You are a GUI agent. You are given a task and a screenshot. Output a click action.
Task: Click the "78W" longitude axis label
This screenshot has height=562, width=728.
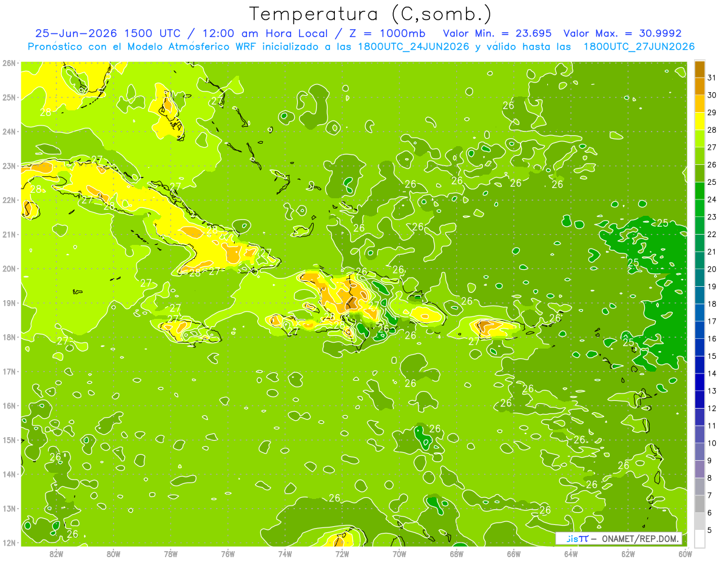(170, 554)
